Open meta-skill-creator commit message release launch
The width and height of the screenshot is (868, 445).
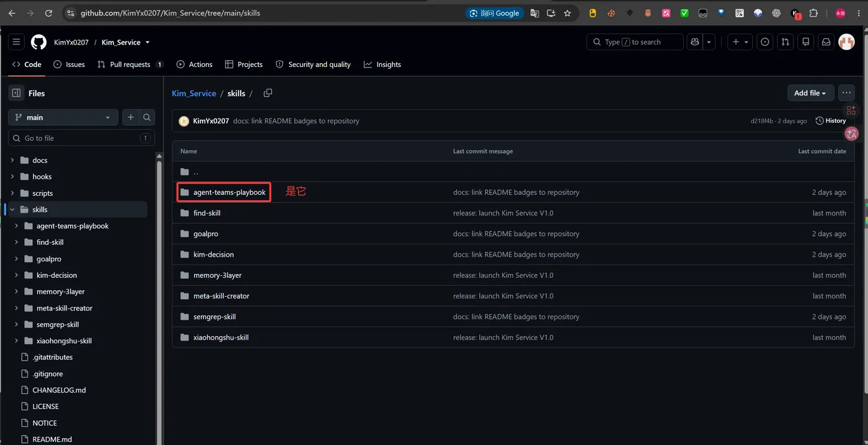pos(503,296)
